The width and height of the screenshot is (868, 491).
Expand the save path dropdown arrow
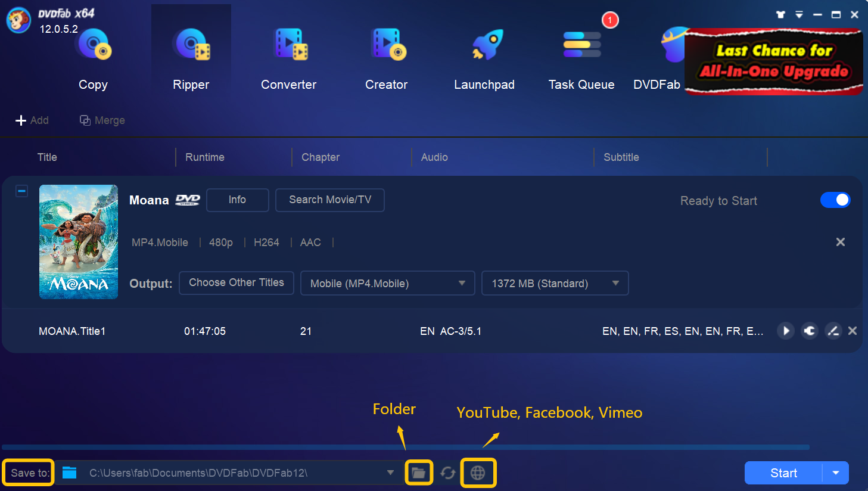[x=390, y=473]
